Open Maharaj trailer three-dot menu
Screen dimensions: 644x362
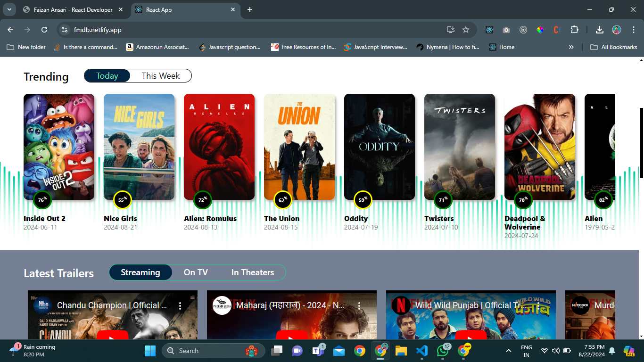359,306
